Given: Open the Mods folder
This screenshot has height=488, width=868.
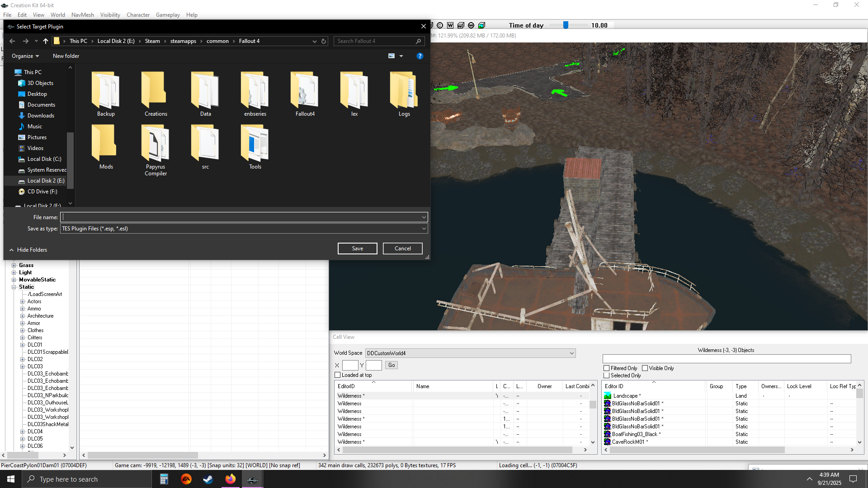Looking at the screenshot, I should (x=106, y=147).
